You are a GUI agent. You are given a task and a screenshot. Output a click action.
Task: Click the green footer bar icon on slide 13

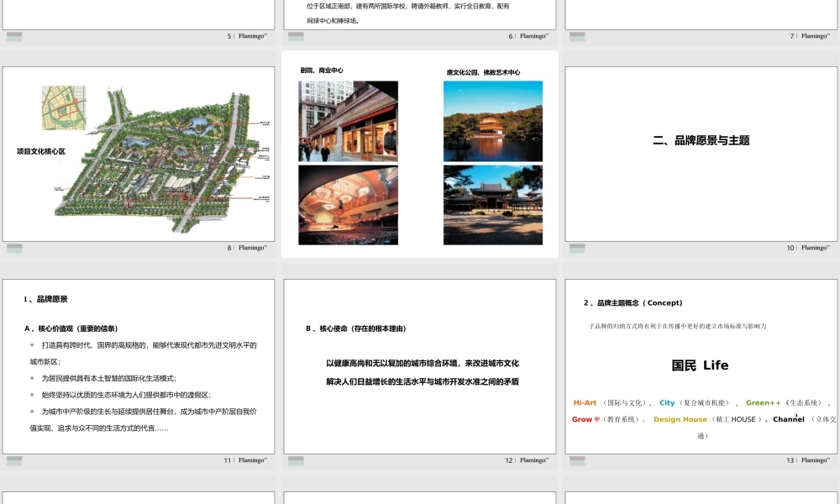point(575,460)
